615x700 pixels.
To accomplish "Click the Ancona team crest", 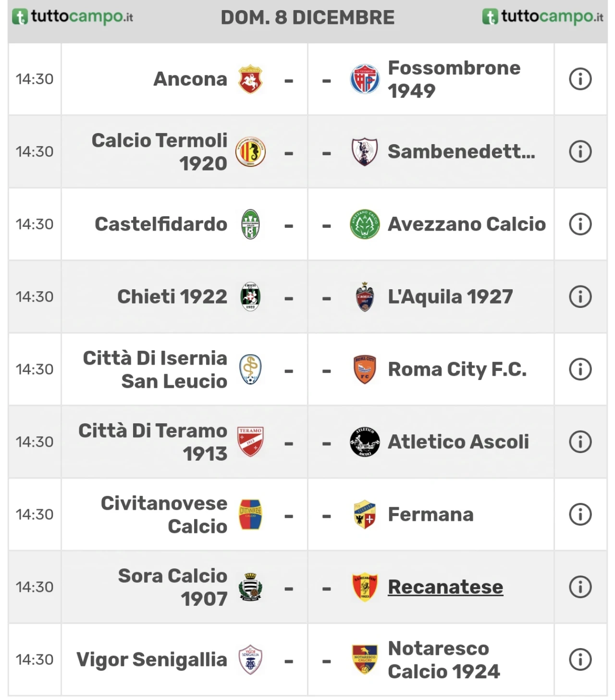I will pyautogui.click(x=250, y=79).
